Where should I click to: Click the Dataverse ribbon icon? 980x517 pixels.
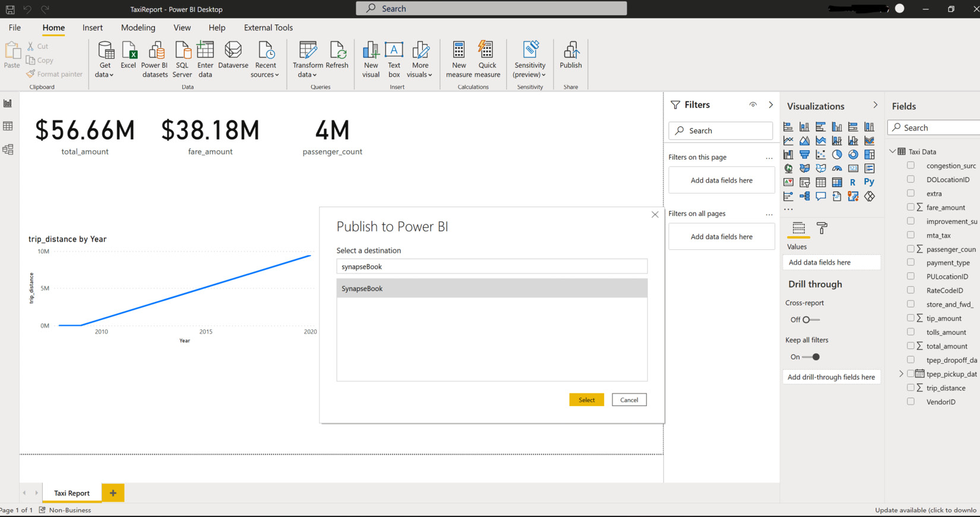[x=233, y=55]
